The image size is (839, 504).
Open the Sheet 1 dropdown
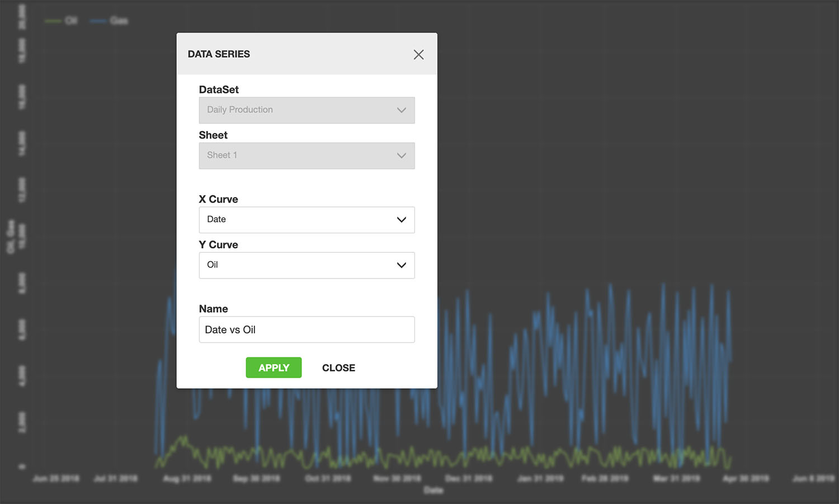tap(307, 156)
